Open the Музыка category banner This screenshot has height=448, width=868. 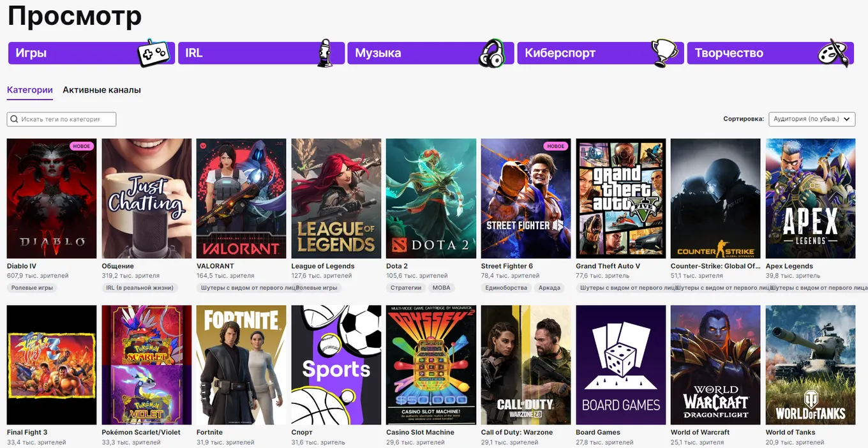[x=431, y=53]
